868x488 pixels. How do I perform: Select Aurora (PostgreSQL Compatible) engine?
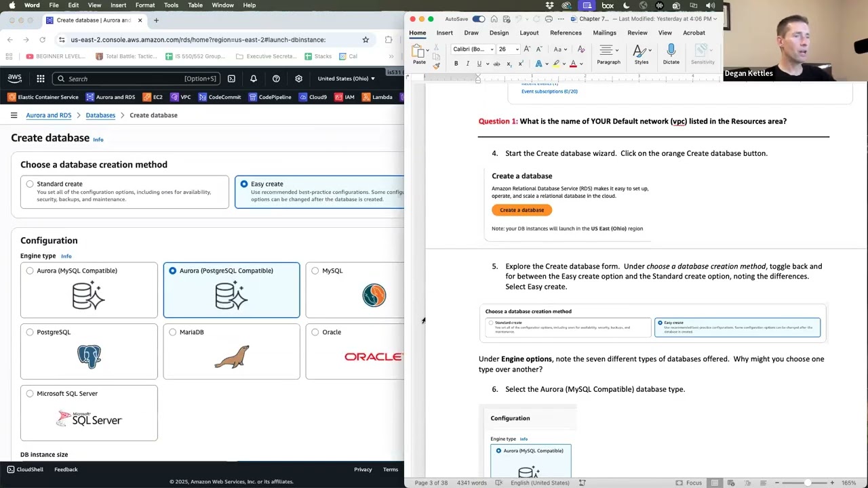pyautogui.click(x=172, y=270)
